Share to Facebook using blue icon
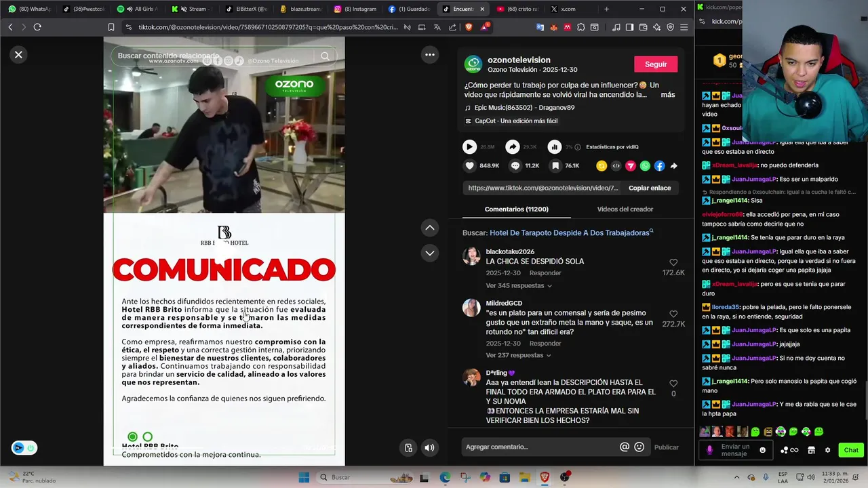The image size is (868, 488). [659, 165]
